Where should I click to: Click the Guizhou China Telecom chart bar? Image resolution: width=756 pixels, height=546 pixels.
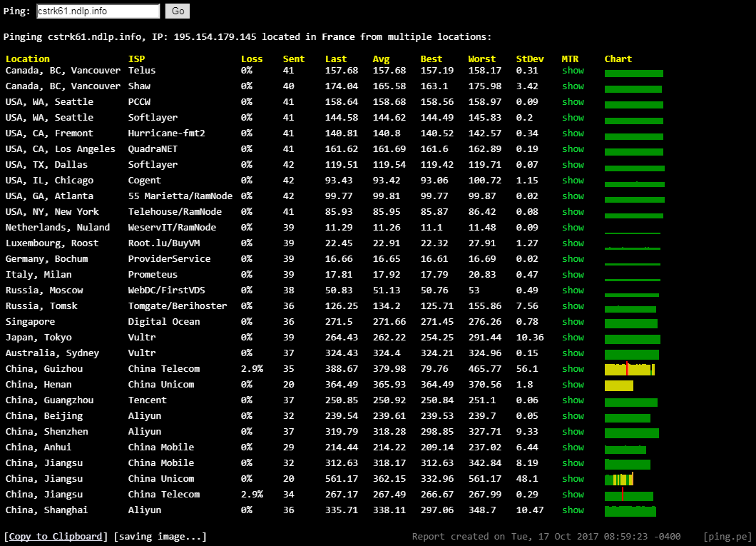coord(629,369)
